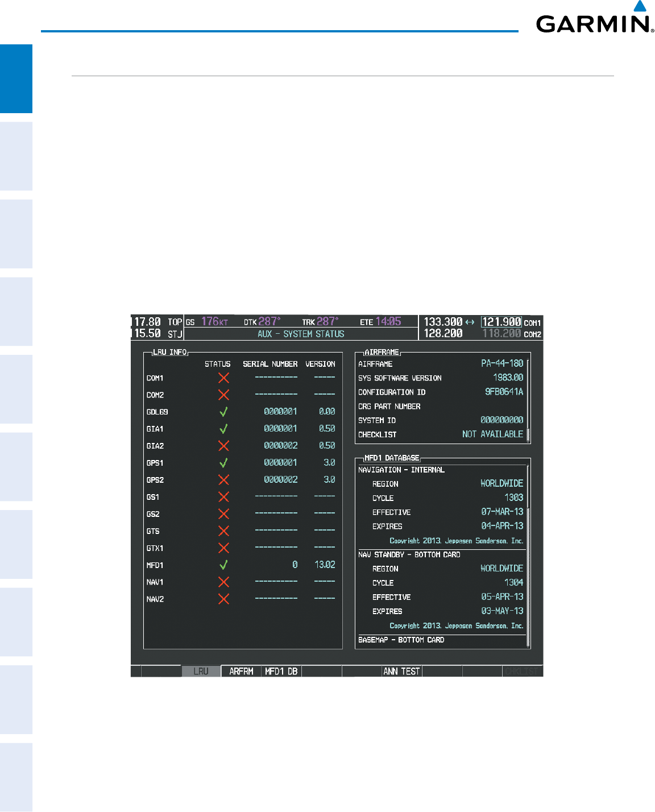Click the CHECKLIST NOT AVAILABLE value
This screenshot has width=655, height=812.
point(492,434)
